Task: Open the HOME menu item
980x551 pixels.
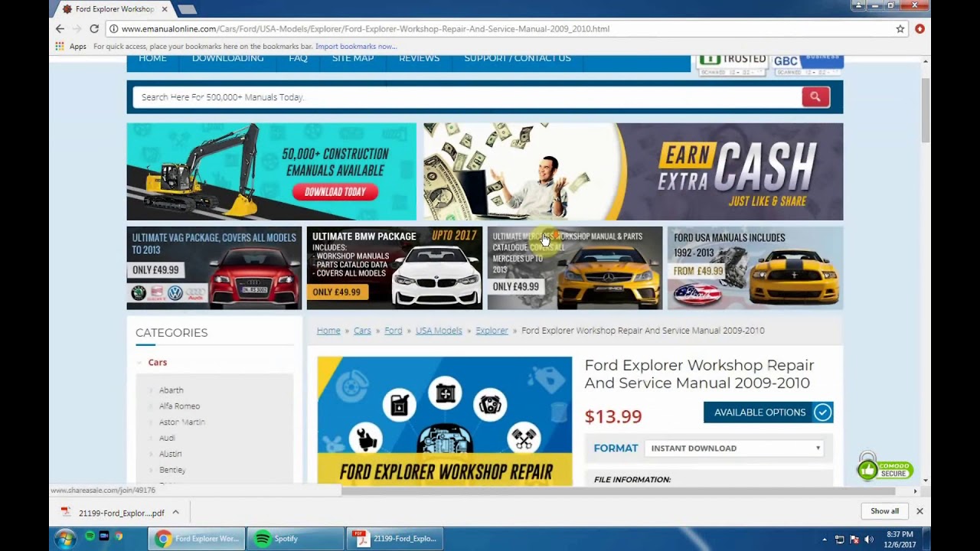Action: coord(152,59)
